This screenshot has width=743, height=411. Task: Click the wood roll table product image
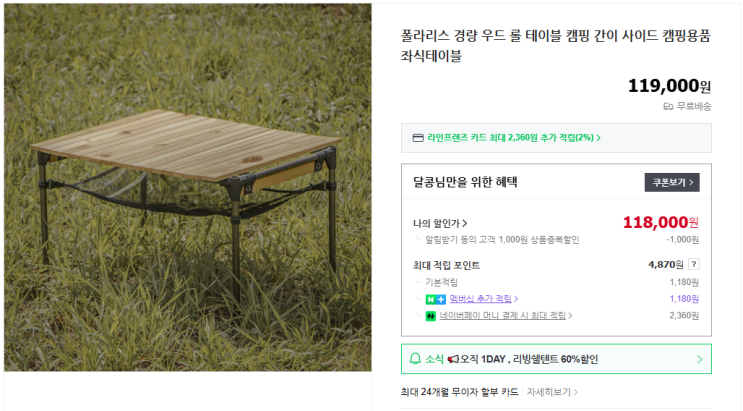click(x=187, y=187)
